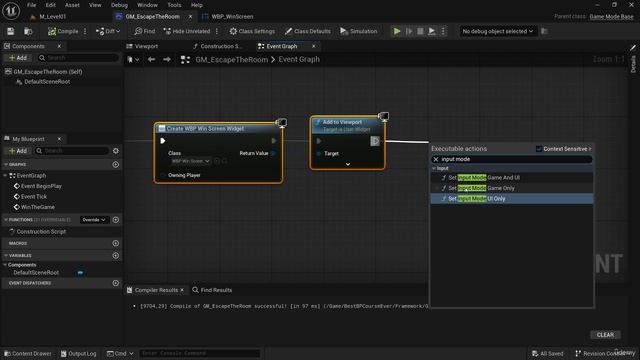Open My Blueprint settings gear
Viewport: 640px width, 360px height.
(x=116, y=151)
